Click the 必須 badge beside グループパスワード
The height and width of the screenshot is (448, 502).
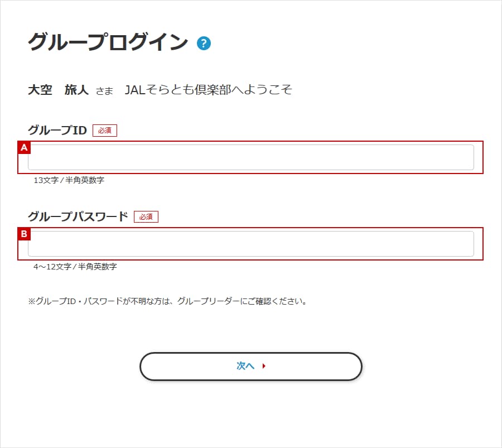(x=146, y=216)
